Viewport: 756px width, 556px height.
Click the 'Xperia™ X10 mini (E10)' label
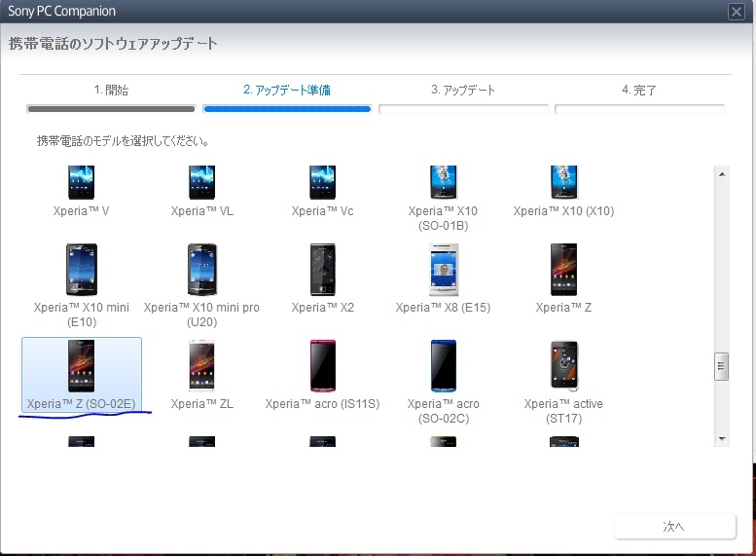[81, 315]
